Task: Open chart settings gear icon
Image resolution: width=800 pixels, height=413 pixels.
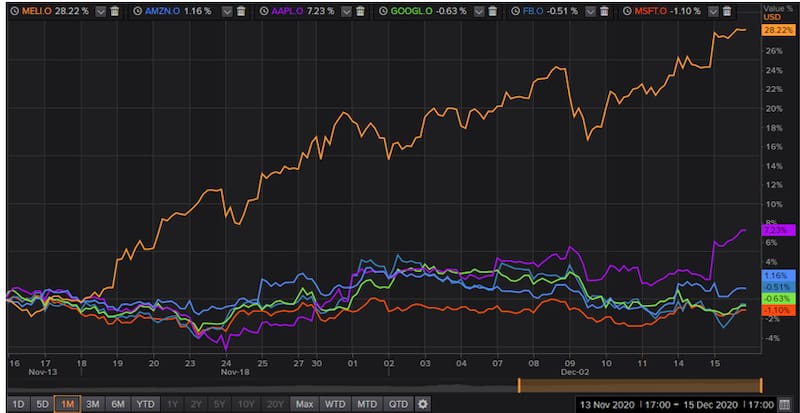Action: tap(423, 404)
